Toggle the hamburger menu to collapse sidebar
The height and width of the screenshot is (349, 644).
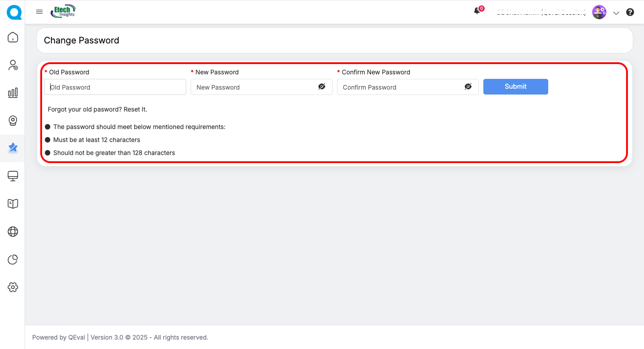[39, 12]
